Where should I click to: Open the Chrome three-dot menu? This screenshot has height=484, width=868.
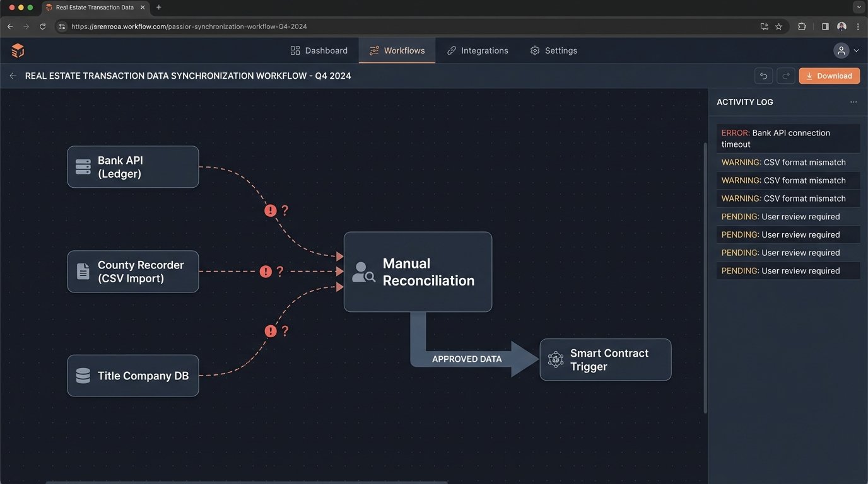pos(859,26)
